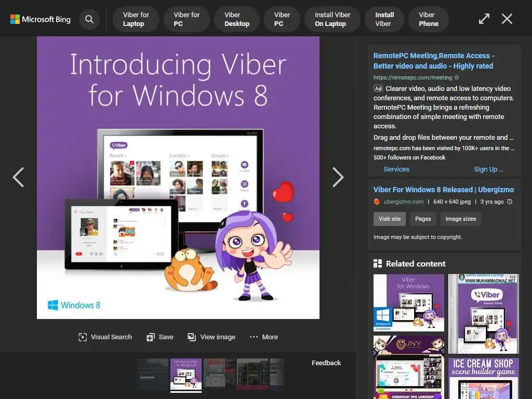This screenshot has height=399, width=532.
Task: Open the muhammadniaz.net Viber related thumbnail
Action: [484, 314]
